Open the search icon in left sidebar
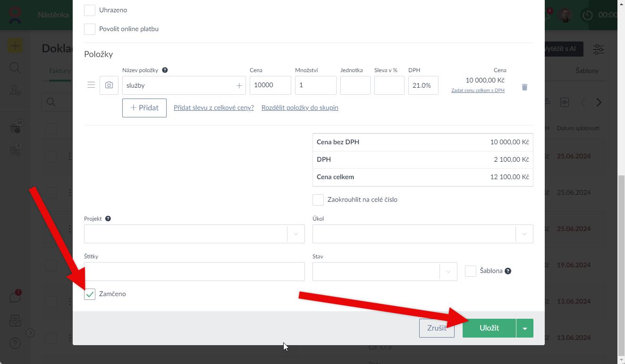Viewport: 625px width, 364px height. [15, 68]
